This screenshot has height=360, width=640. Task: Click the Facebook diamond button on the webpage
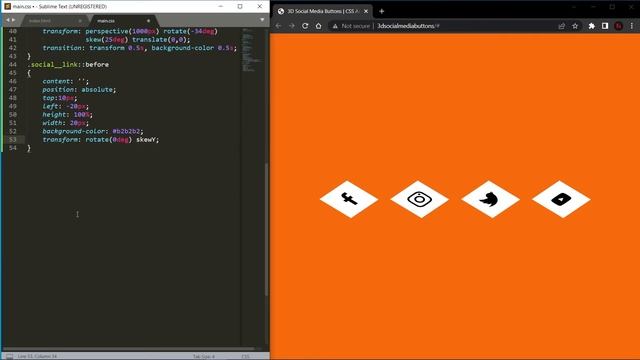pos(349,199)
